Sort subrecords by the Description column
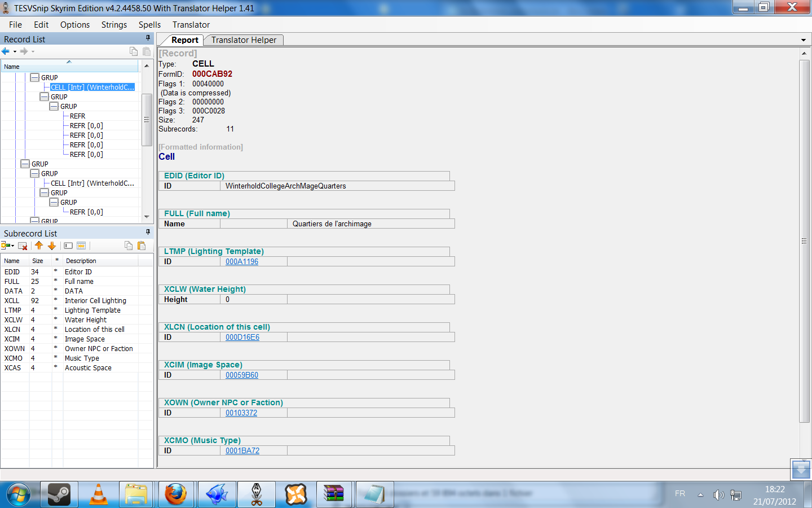The width and height of the screenshot is (812, 508). point(100,261)
